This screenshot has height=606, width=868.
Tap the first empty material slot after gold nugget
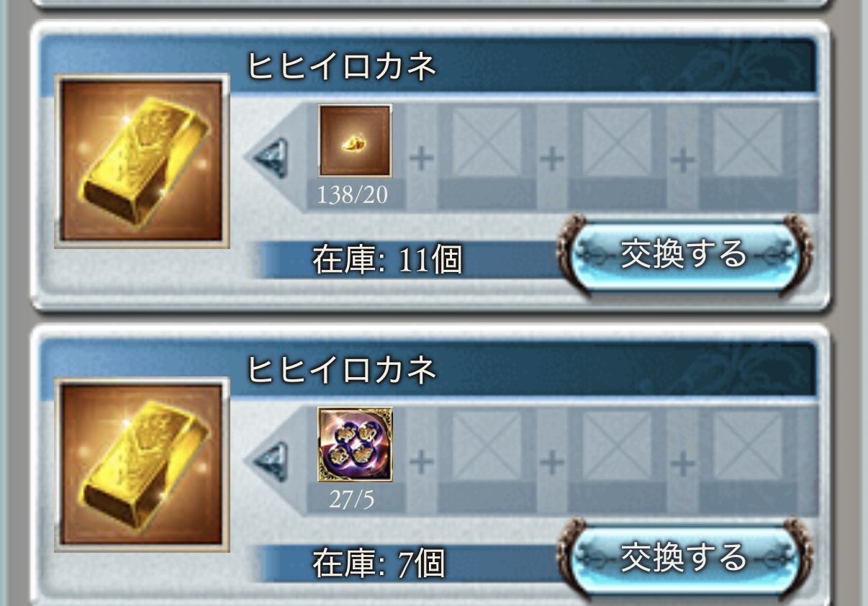tap(487, 142)
